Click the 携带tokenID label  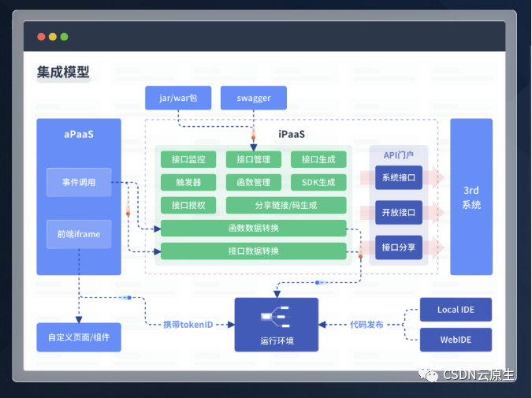coord(188,325)
